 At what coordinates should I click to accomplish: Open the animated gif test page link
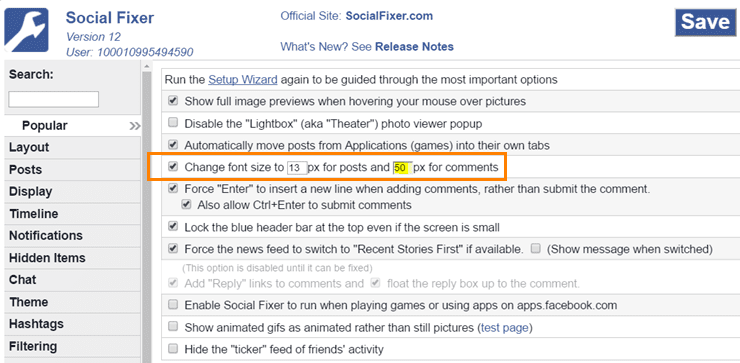[505, 328]
